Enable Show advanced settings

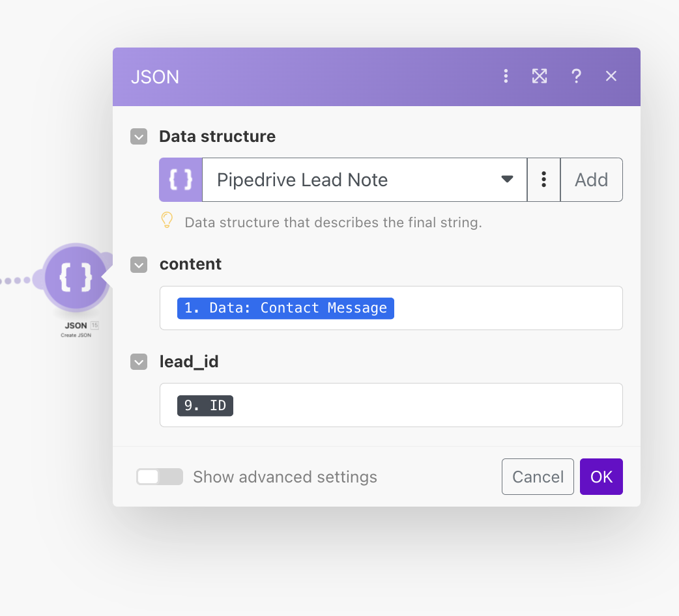(159, 477)
